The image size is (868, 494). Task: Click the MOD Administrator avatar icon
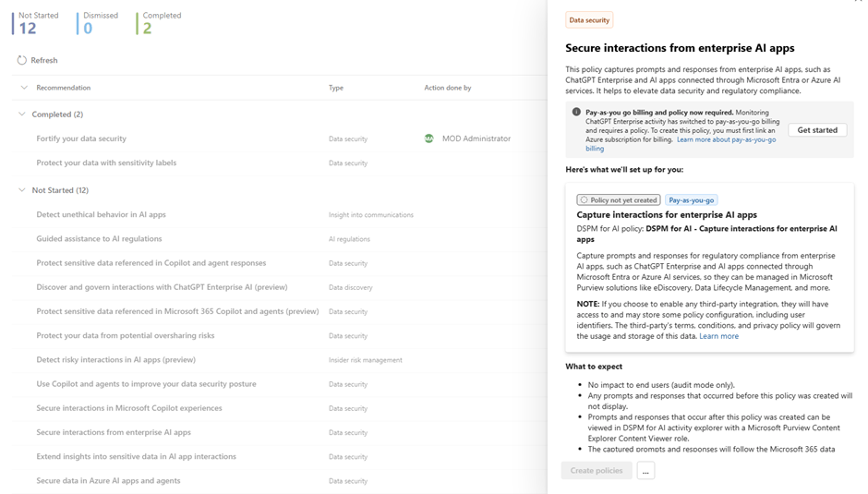(x=429, y=139)
